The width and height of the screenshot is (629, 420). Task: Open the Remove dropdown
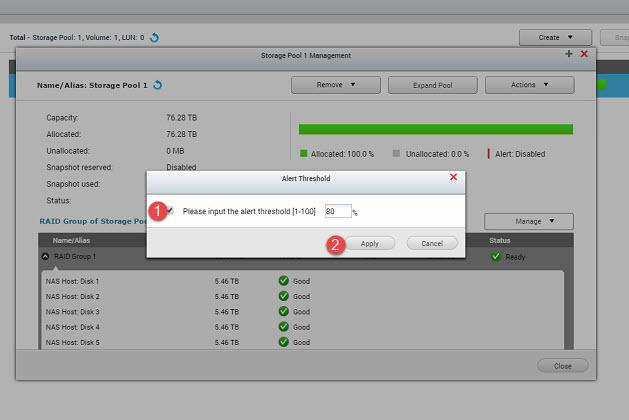point(336,85)
